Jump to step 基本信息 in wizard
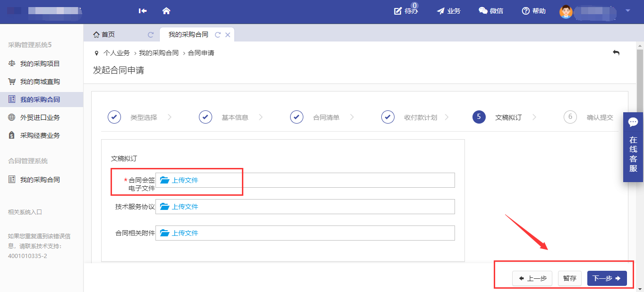The width and height of the screenshot is (644, 292). coord(234,117)
